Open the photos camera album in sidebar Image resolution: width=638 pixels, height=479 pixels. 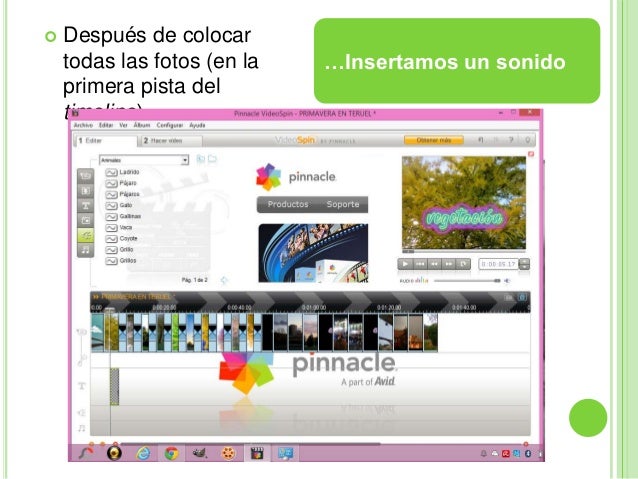click(85, 220)
